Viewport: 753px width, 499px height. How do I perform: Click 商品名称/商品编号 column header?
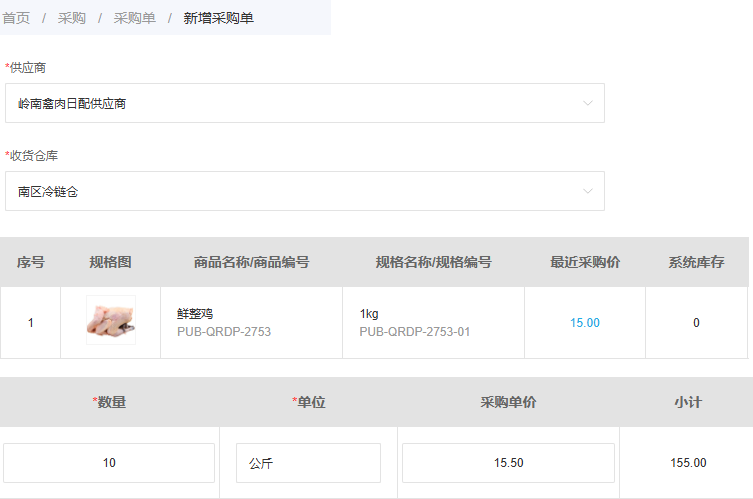pos(252,262)
